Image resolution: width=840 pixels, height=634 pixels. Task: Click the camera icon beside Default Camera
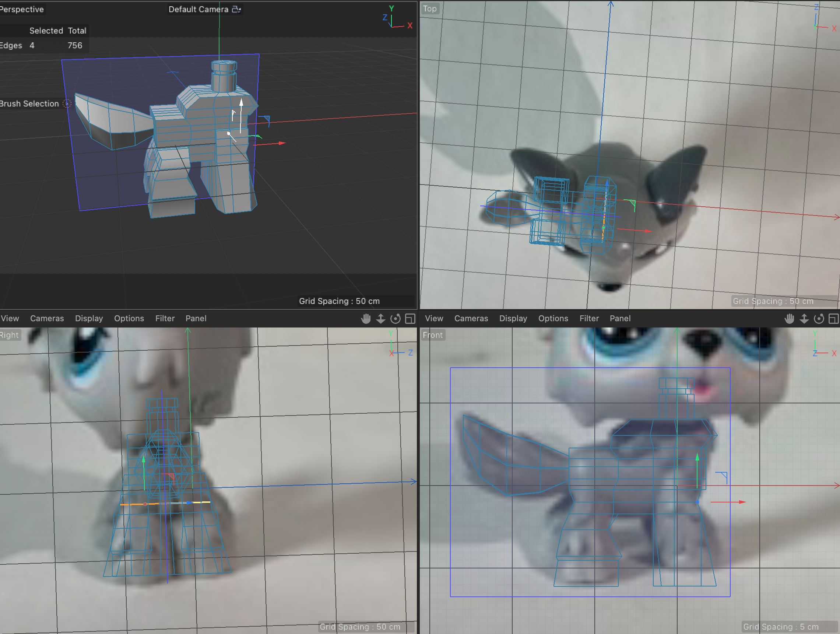coord(236,9)
